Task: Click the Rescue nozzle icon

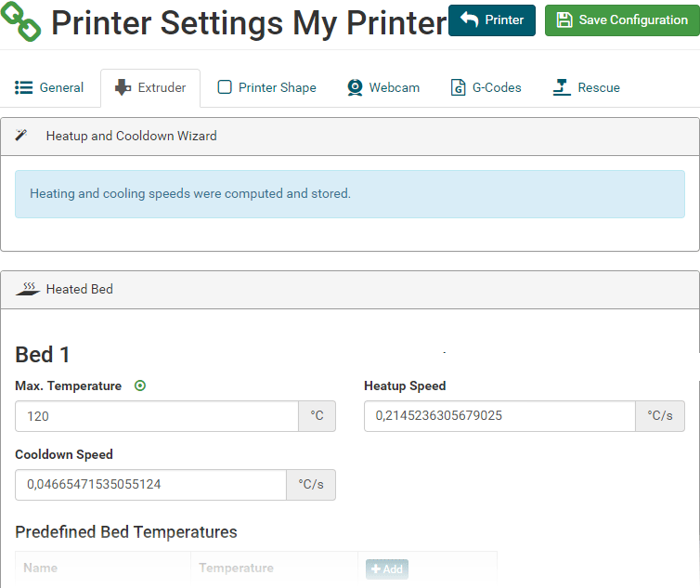Action: click(562, 87)
